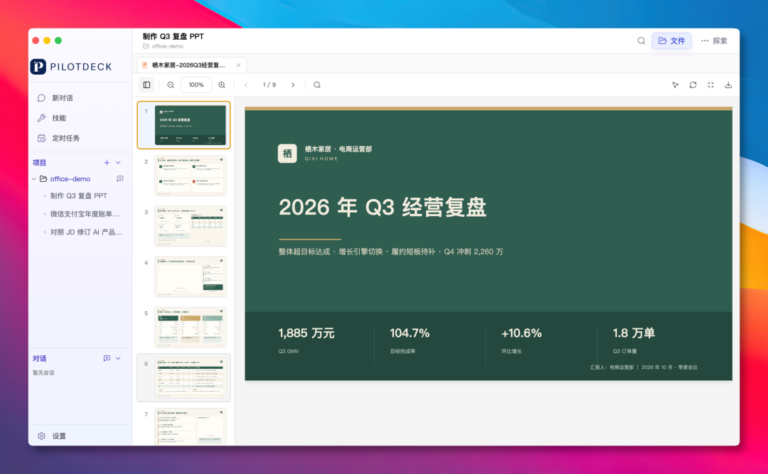Click the 1,885 万元 GMV figure

(306, 333)
